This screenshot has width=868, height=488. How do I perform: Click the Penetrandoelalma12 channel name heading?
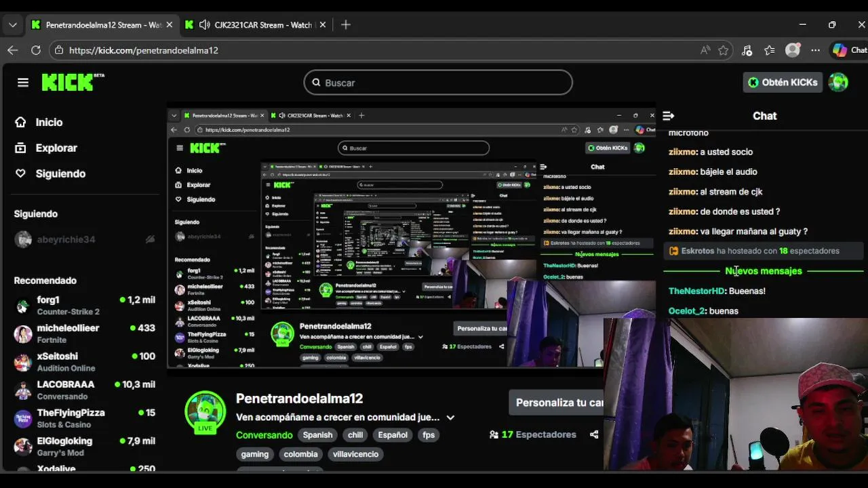[x=300, y=399]
